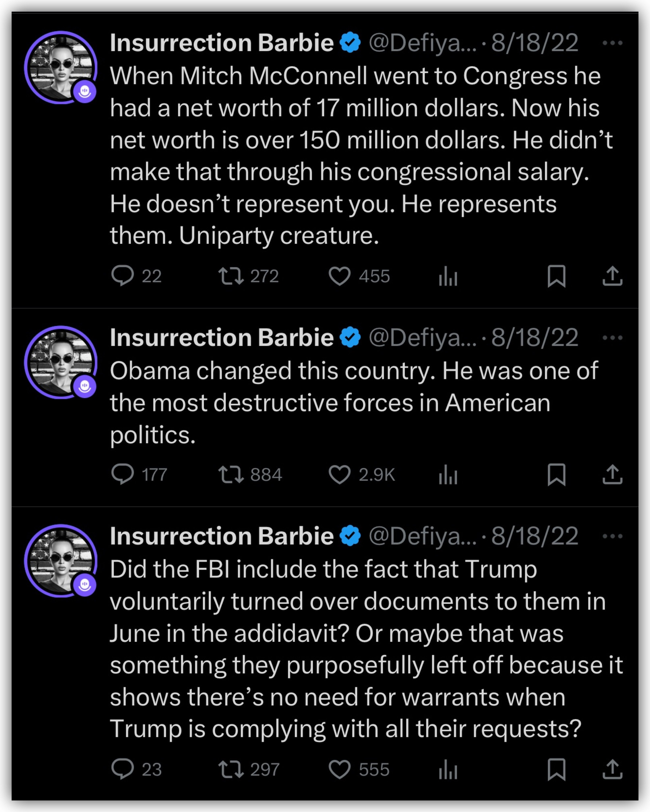This screenshot has height=812, width=650.
Task: Open Insurrection Barbie profile from the first tweet
Action: pos(221,43)
